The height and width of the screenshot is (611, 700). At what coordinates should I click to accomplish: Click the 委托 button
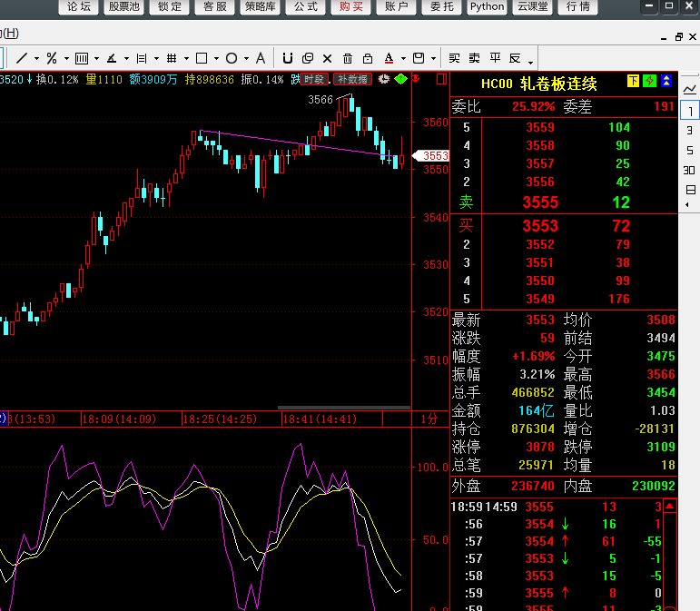click(442, 7)
